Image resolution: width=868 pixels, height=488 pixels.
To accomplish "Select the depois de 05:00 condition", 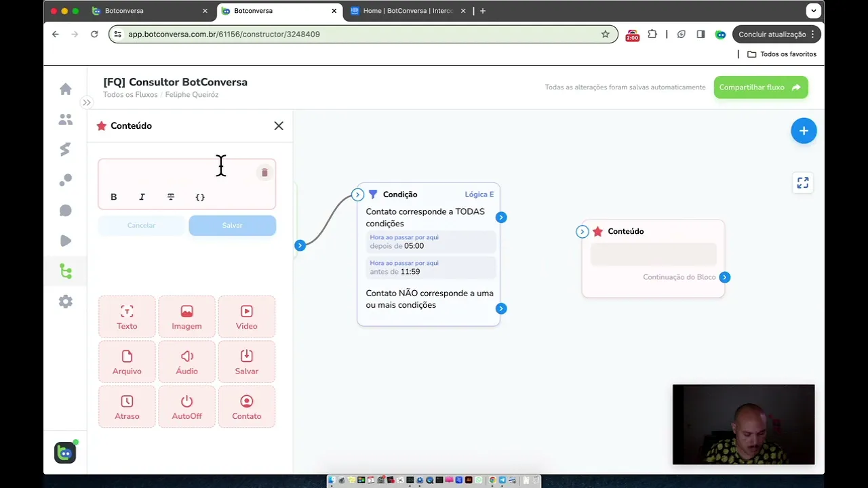I will click(431, 242).
